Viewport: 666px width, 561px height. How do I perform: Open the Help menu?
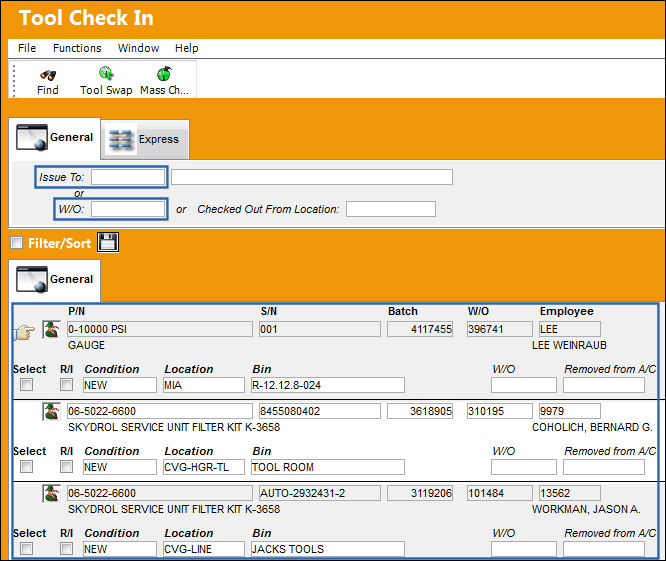[186, 48]
